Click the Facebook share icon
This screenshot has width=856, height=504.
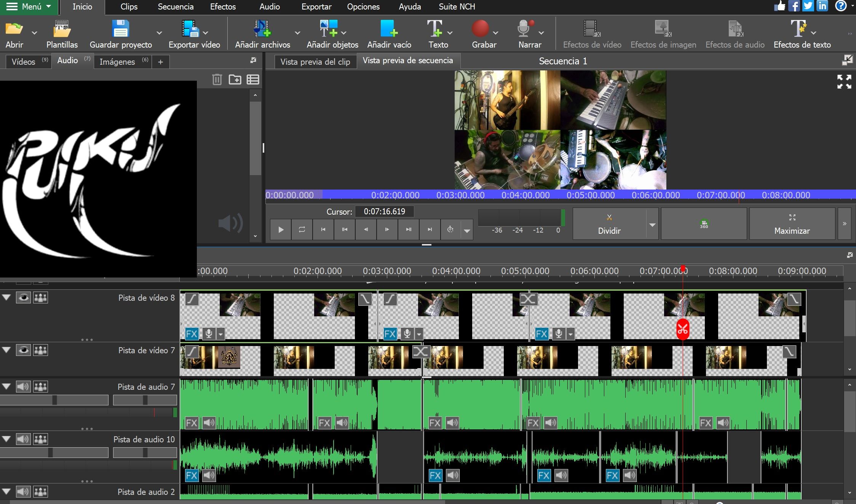pyautogui.click(x=794, y=6)
